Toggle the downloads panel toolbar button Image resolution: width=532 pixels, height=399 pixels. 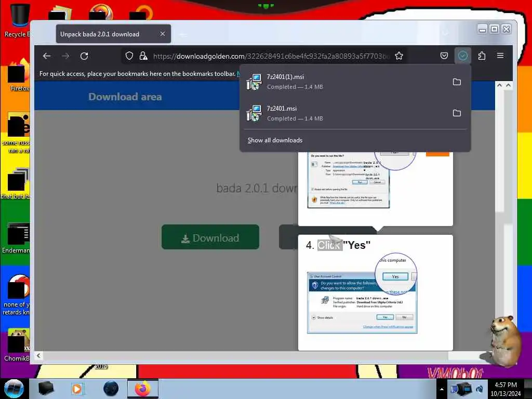463,56
